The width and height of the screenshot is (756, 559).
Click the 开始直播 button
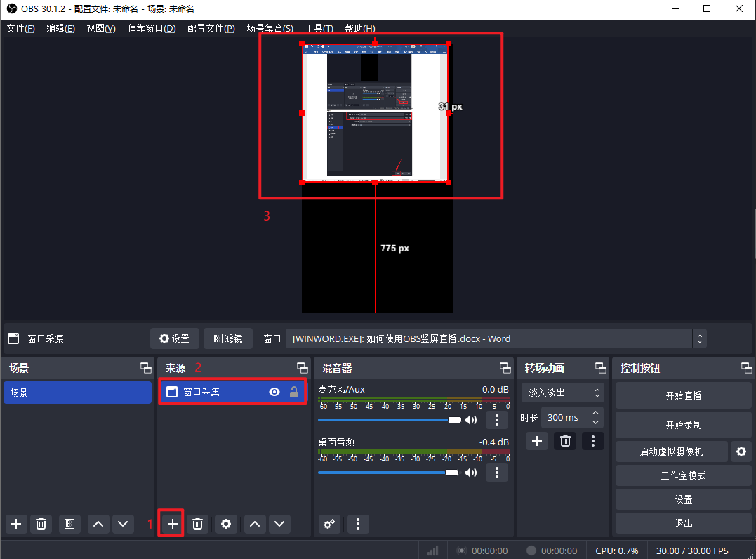pyautogui.click(x=683, y=395)
